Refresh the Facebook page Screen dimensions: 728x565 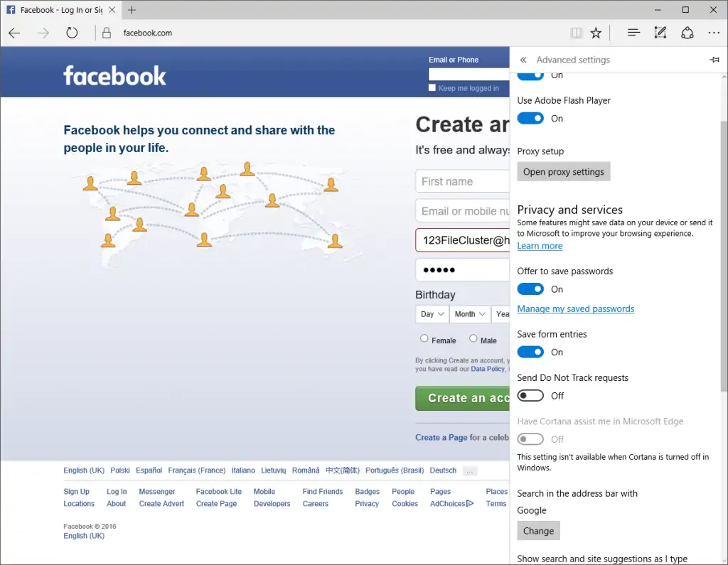(x=72, y=33)
